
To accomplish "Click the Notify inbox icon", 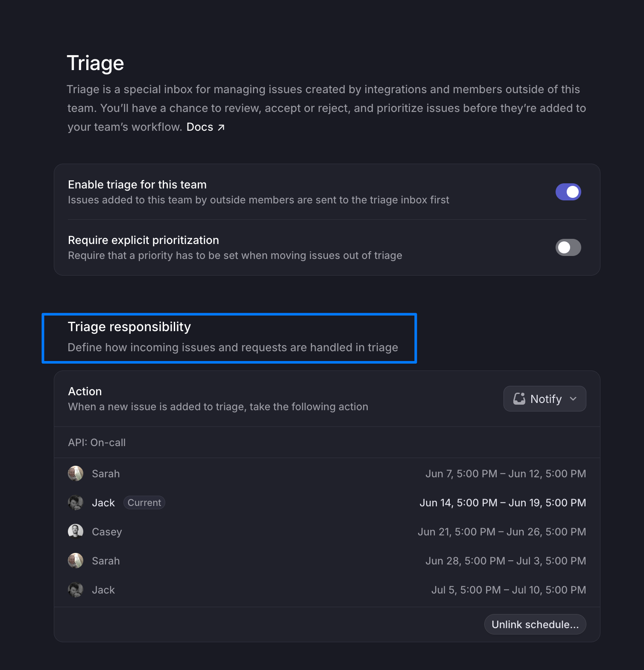I will (519, 399).
